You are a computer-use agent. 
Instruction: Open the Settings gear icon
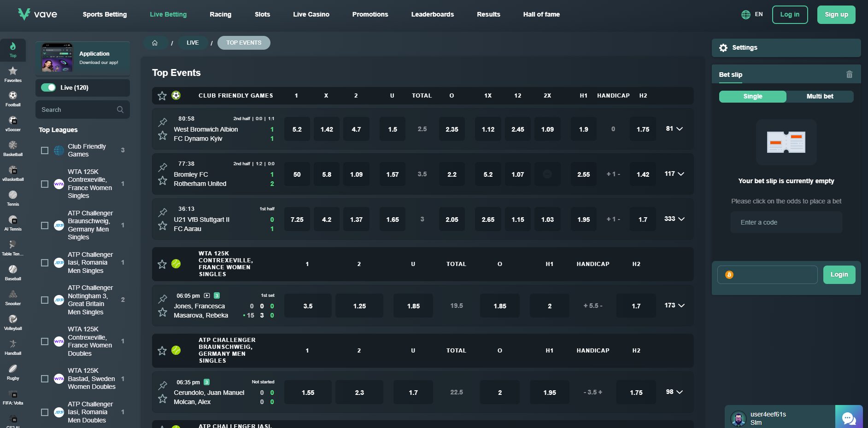(x=723, y=48)
